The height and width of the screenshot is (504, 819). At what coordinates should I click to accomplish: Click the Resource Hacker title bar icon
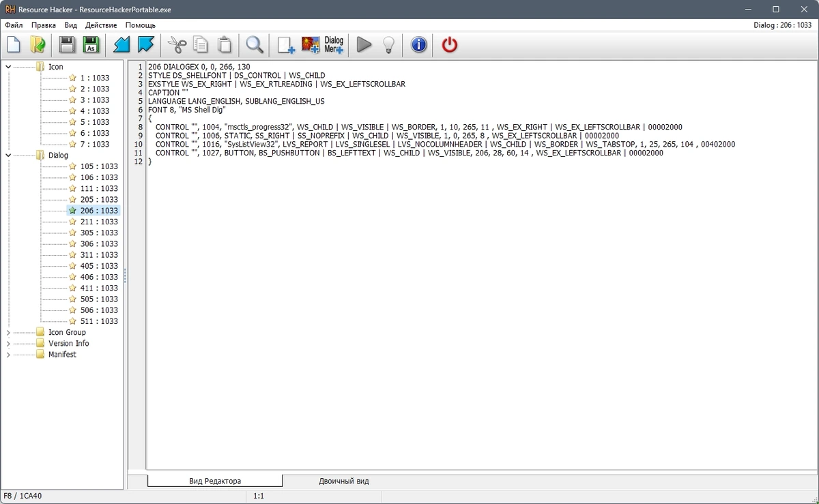10,10
